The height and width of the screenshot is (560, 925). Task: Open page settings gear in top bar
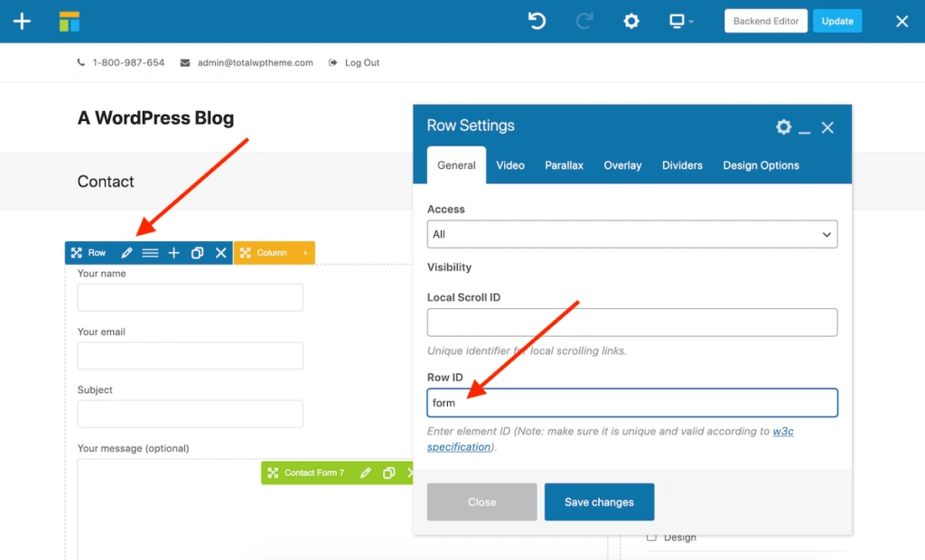click(x=631, y=21)
